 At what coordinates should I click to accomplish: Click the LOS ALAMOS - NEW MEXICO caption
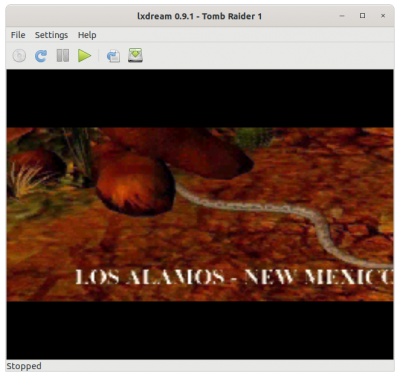234,277
